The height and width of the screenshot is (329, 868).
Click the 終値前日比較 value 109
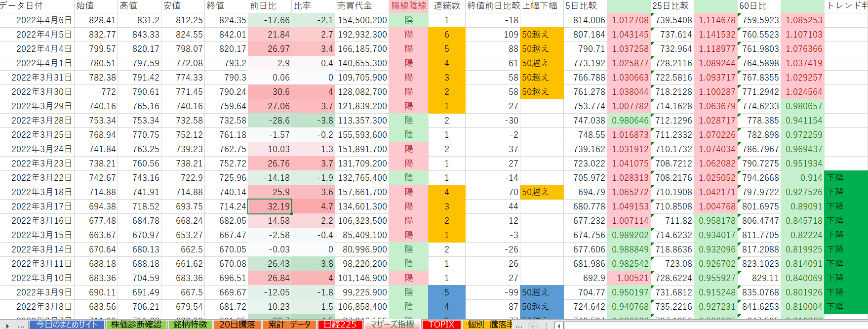(x=493, y=35)
